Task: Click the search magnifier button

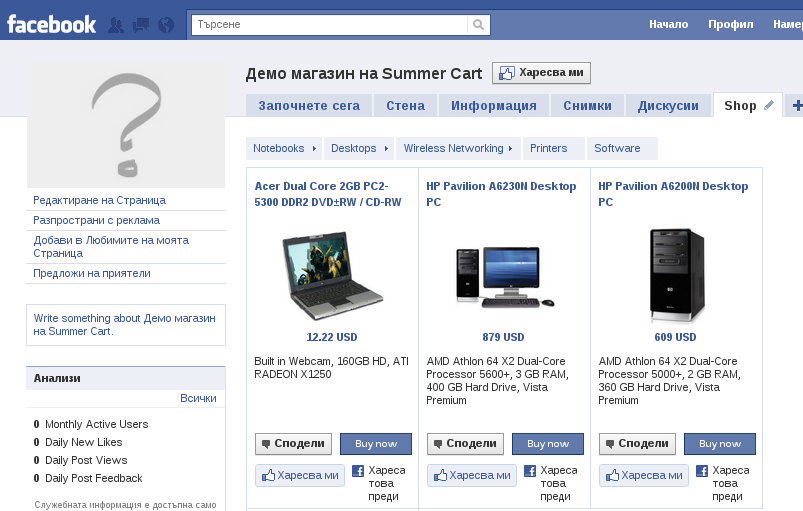Action: [x=480, y=24]
